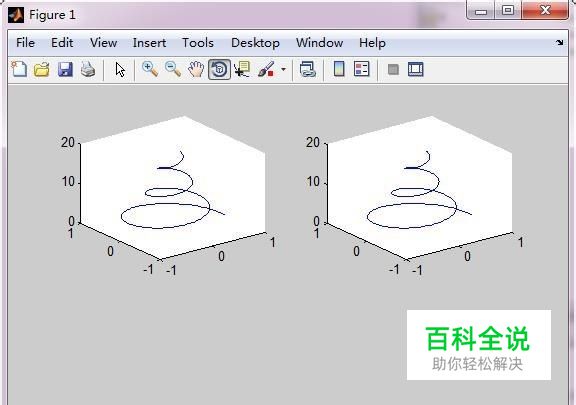This screenshot has width=576, height=405.
Task: Dock the figure using the arrow icon
Action: pyautogui.click(x=559, y=43)
